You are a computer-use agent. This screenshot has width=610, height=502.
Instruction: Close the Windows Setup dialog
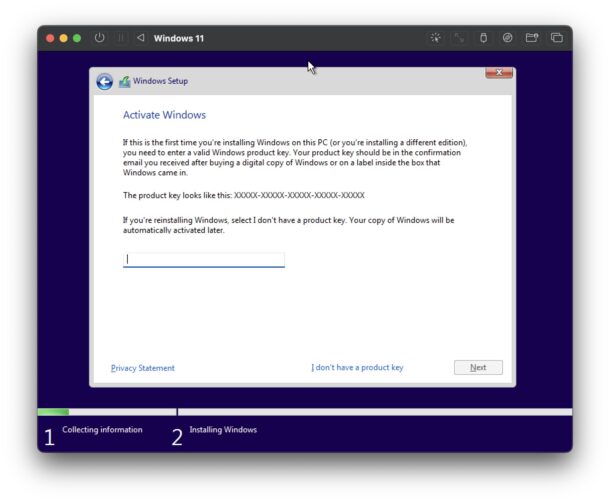499,73
